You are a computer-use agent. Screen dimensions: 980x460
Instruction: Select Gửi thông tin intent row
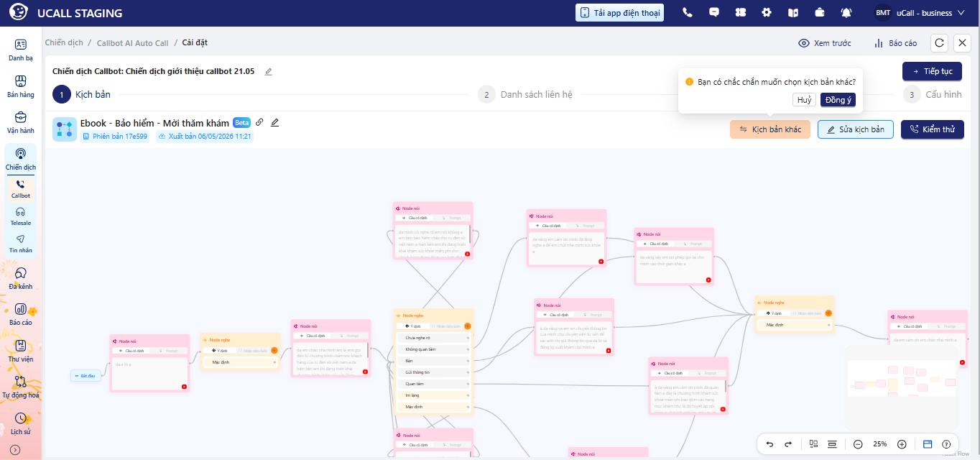click(433, 372)
